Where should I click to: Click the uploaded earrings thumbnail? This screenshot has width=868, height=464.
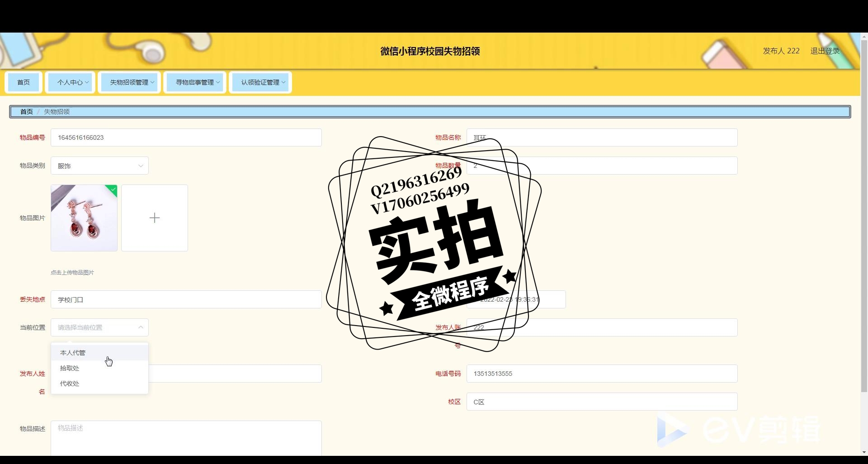tap(84, 218)
